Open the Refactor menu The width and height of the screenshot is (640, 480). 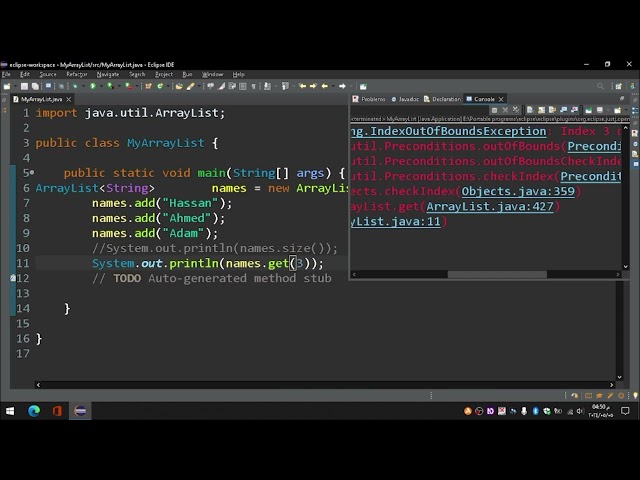tap(77, 74)
